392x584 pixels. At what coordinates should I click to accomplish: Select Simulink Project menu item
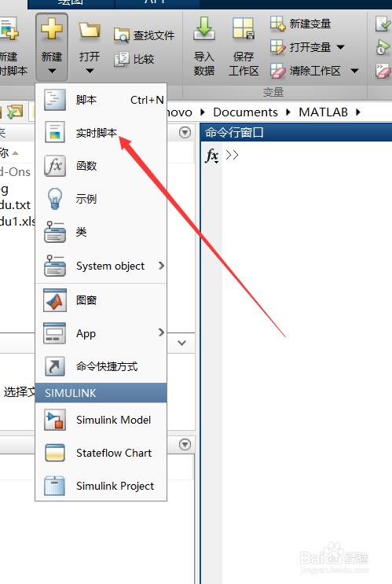pos(101,486)
